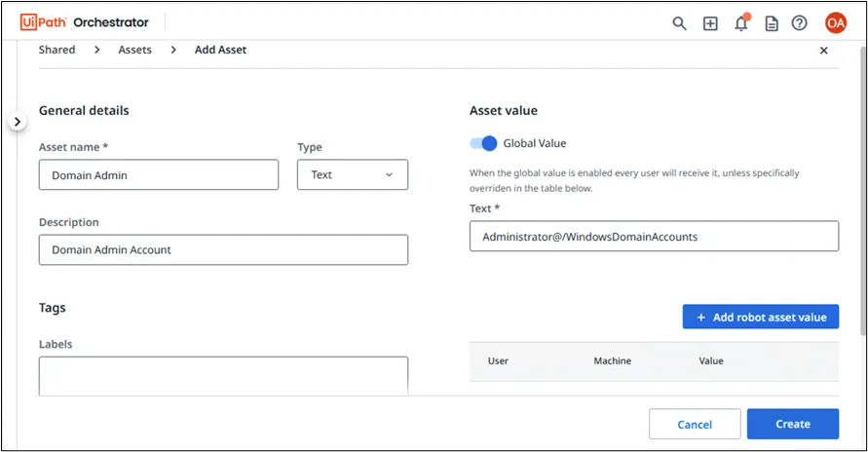Click the General details heading
The width and height of the screenshot is (868, 452).
pyautogui.click(x=84, y=111)
